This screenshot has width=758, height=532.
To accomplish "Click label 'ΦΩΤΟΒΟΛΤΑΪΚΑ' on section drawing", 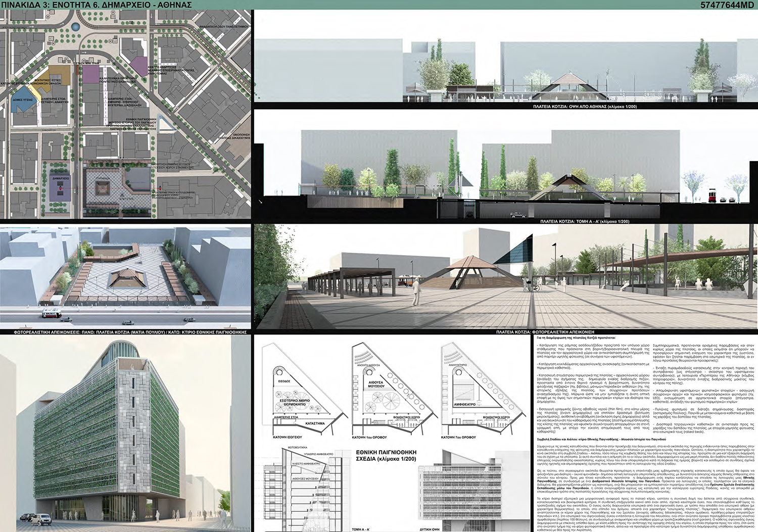I will (x=297, y=448).
